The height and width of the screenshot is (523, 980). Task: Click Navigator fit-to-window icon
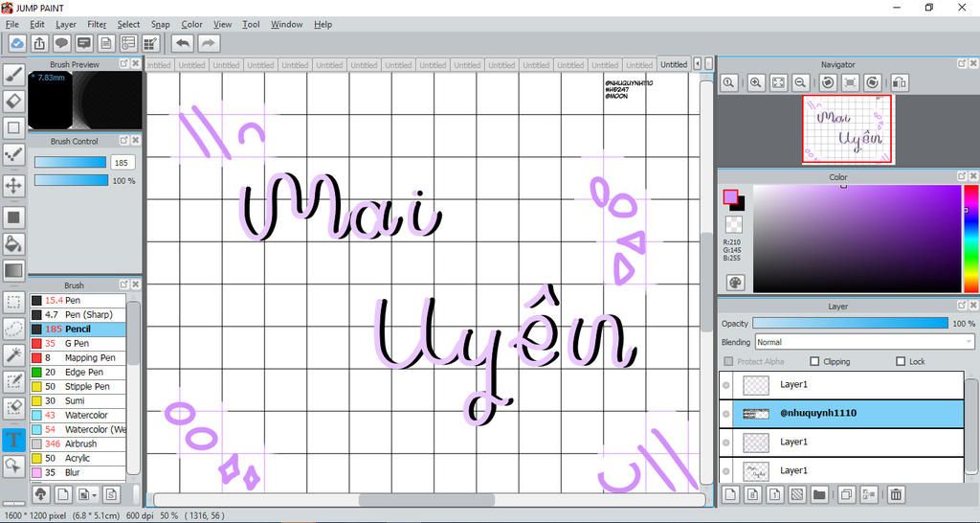coord(777,82)
